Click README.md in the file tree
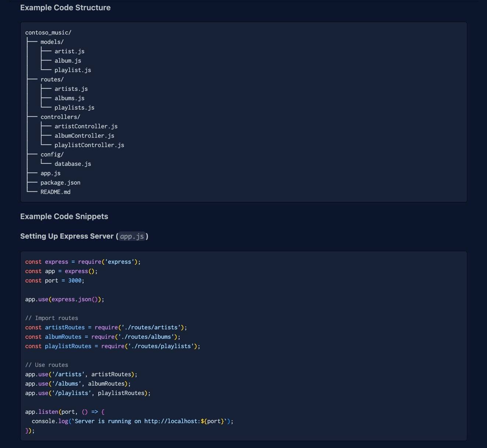487x448 pixels. (x=55, y=192)
